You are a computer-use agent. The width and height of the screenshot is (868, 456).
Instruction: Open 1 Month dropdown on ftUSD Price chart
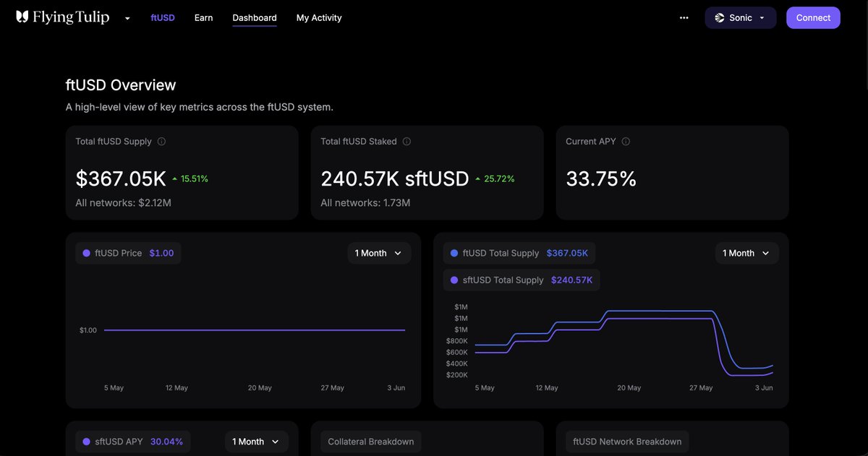coord(379,253)
